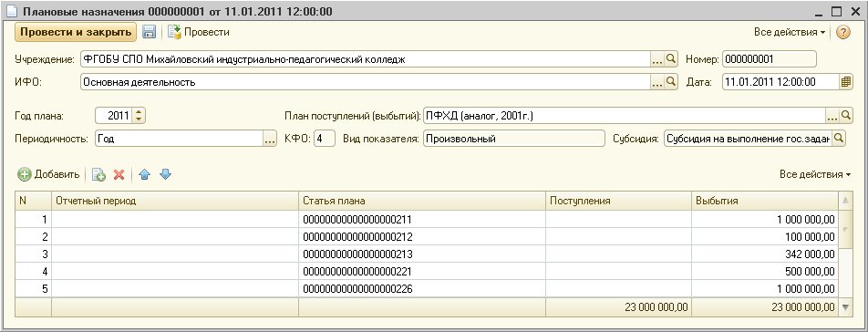868x332 pixels.
Task: Click the Добавить button
Action: 49,175
